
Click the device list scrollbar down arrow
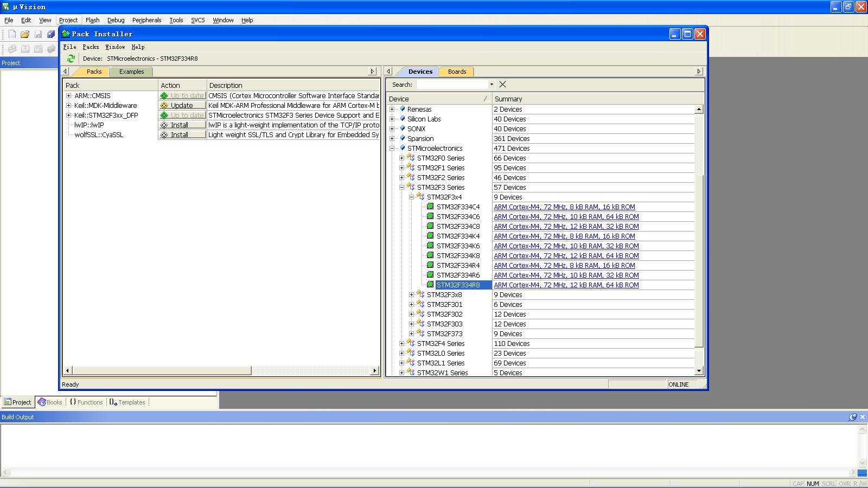[699, 371]
